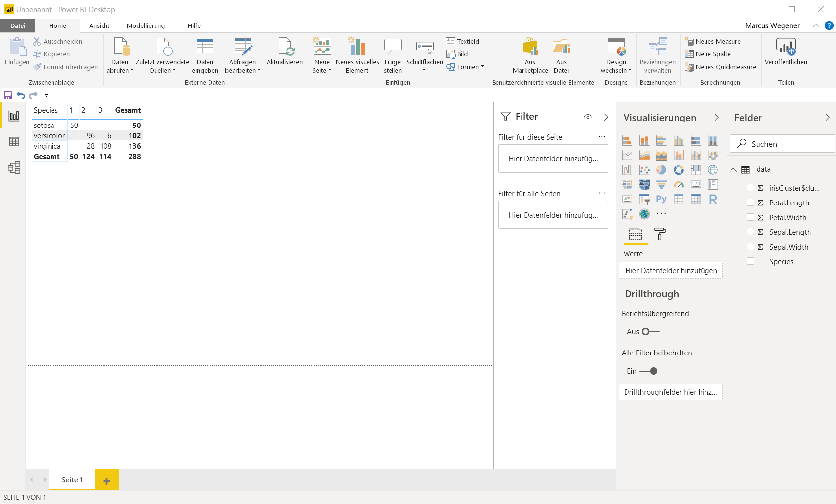This screenshot has height=504, width=836.
Task: Check the Petal.Length field checkbox
Action: coord(750,202)
